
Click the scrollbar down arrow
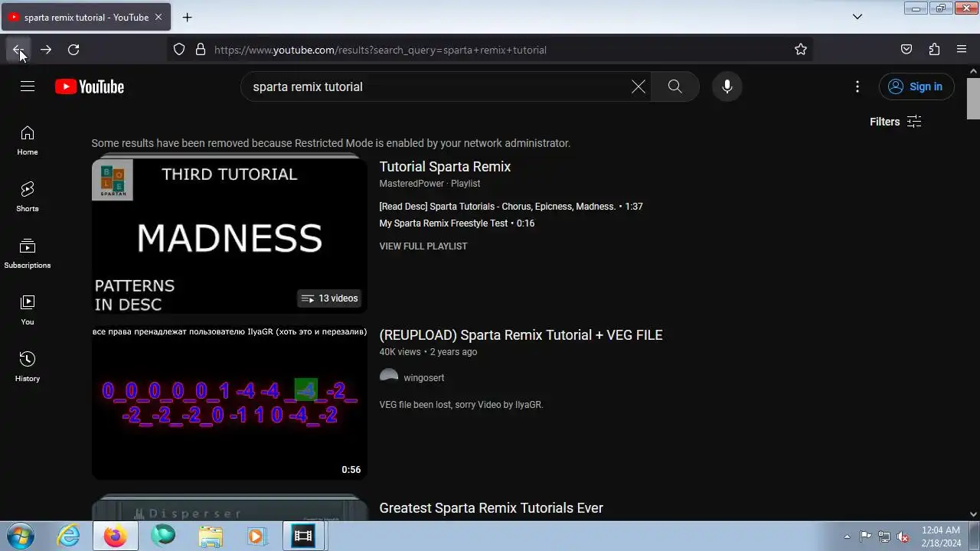[x=973, y=514]
